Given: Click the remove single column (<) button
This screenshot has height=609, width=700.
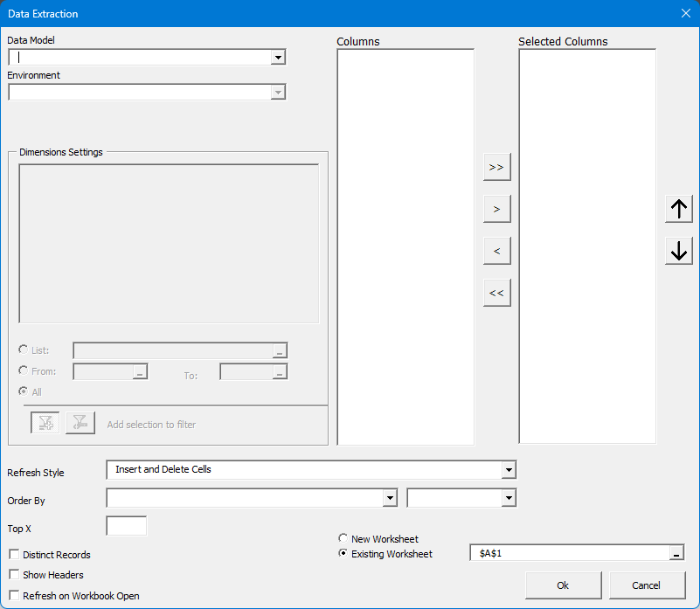Looking at the screenshot, I should click(x=496, y=252).
